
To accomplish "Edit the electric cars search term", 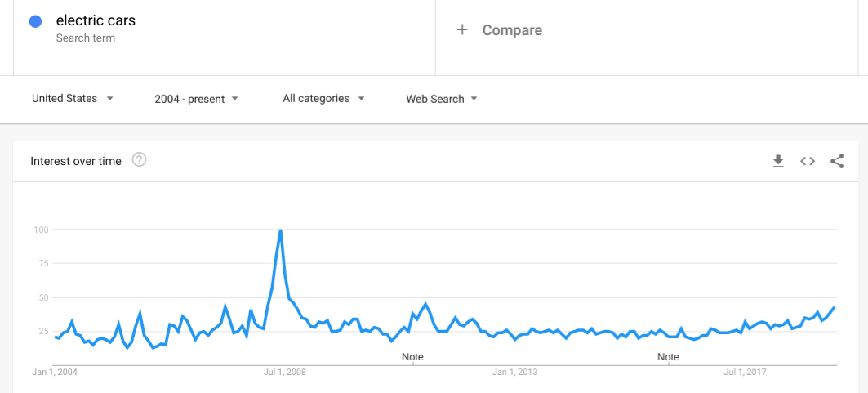I will [x=96, y=21].
